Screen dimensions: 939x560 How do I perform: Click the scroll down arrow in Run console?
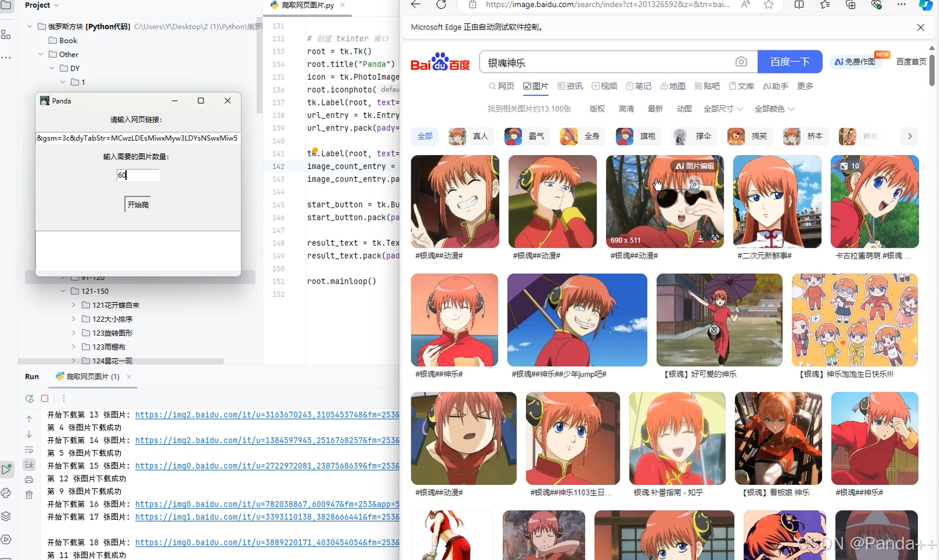[29, 434]
